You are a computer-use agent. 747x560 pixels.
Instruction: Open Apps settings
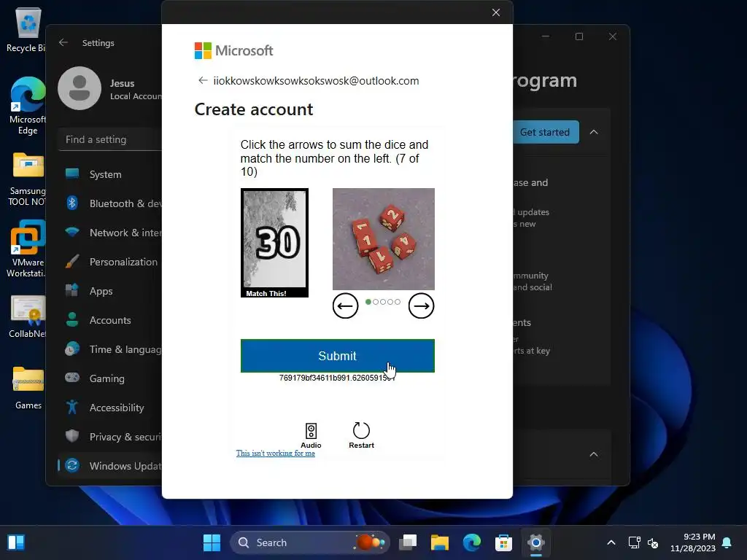[x=111, y=291]
